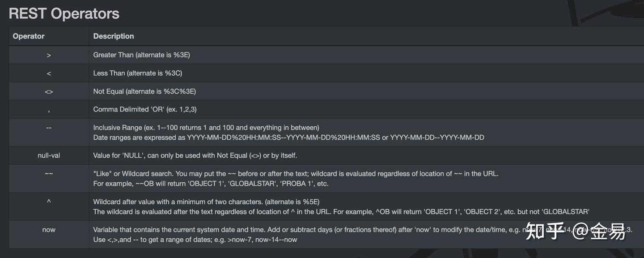Click the Inclusive Range description line
This screenshot has height=258, width=644.
point(206,128)
